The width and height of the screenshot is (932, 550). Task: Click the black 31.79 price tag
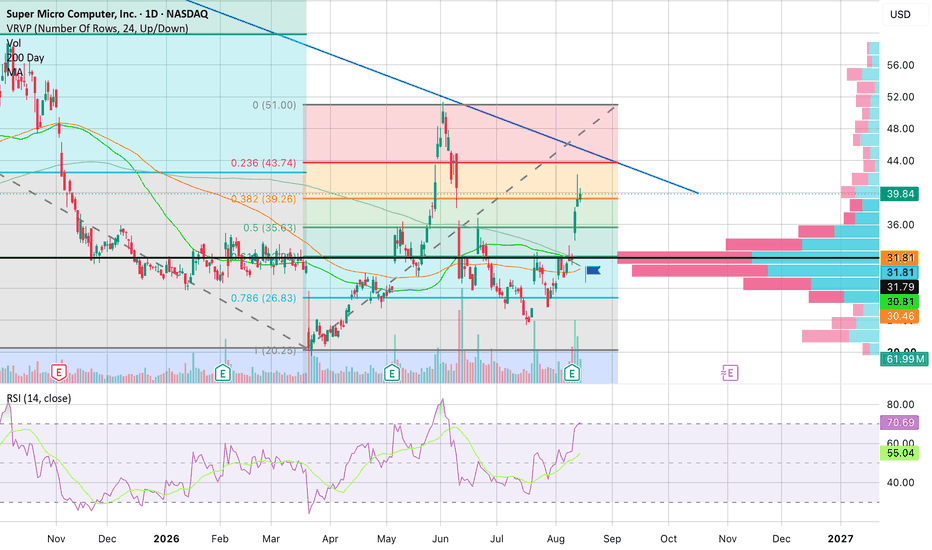click(899, 287)
